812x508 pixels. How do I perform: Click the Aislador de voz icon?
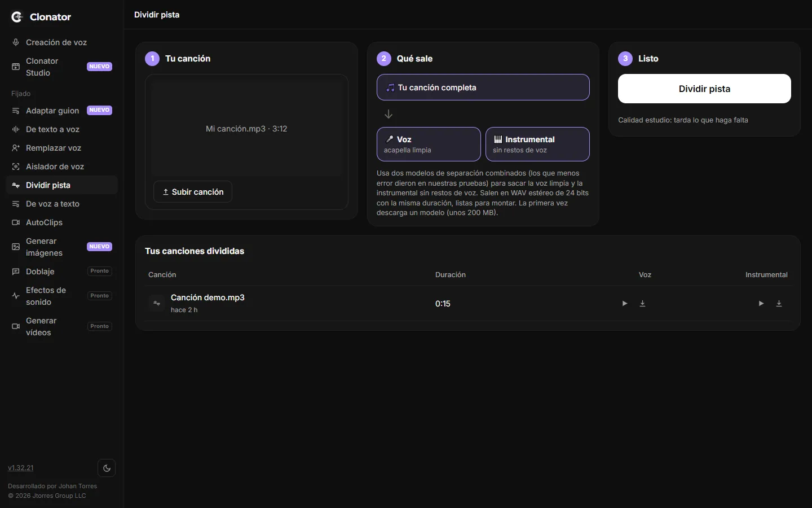(x=16, y=167)
